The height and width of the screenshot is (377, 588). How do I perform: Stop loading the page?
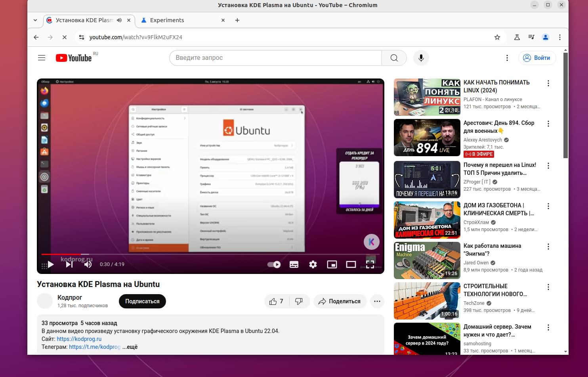(x=65, y=37)
